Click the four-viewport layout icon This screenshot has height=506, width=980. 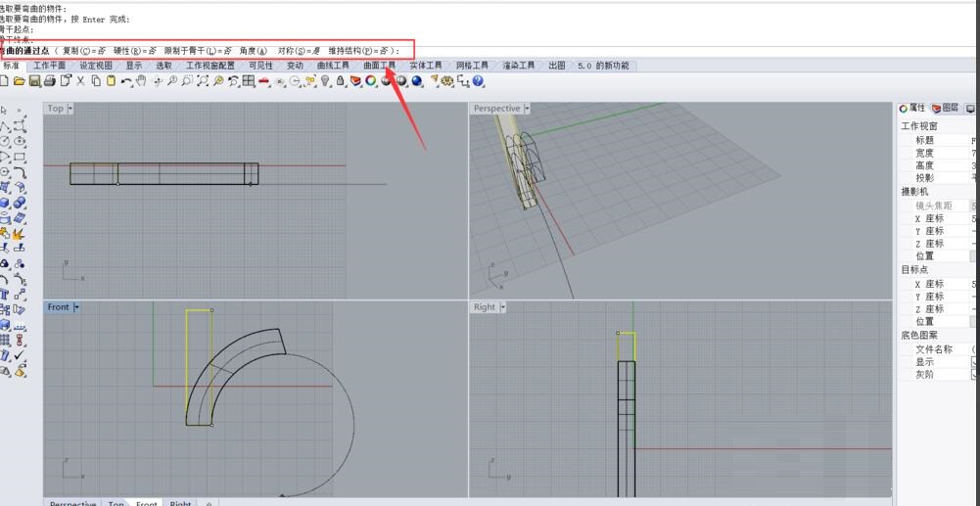[249, 81]
